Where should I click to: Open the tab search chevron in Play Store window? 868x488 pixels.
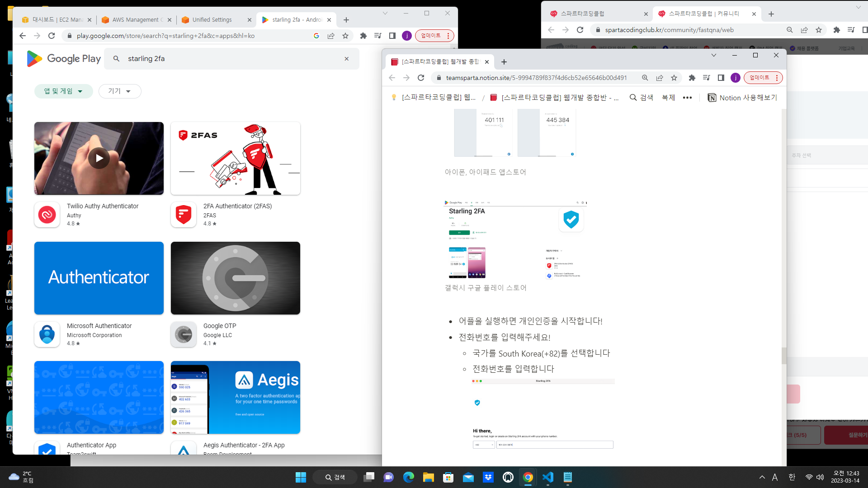[x=385, y=13]
